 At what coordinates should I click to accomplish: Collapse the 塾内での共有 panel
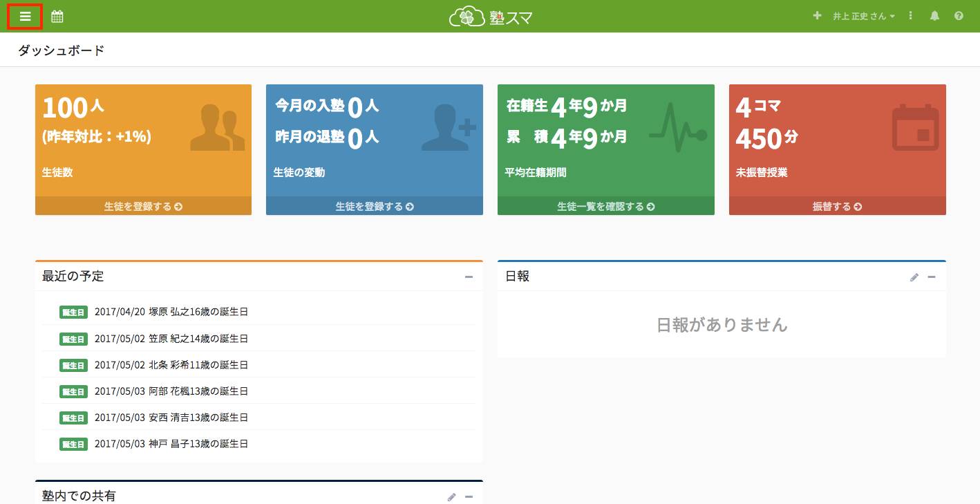tap(469, 497)
